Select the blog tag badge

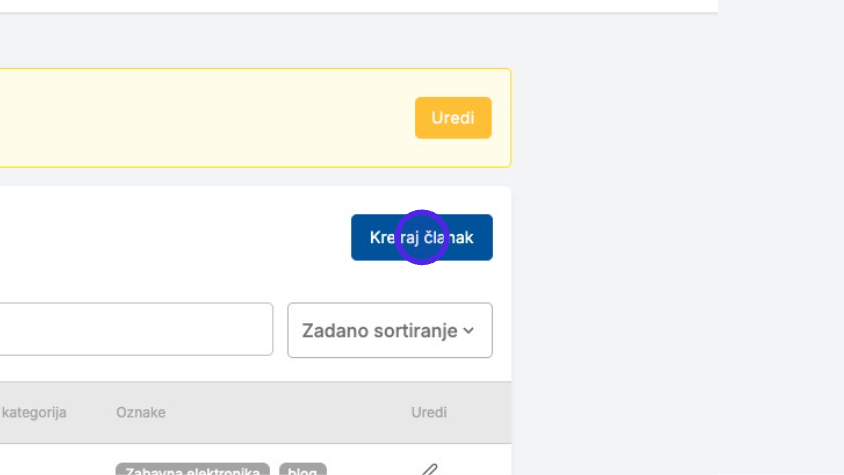click(x=303, y=470)
